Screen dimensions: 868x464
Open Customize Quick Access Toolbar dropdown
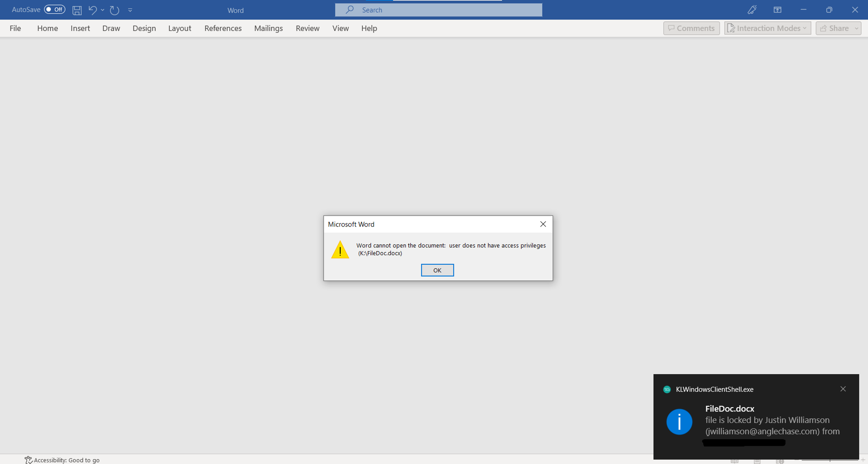pos(130,10)
